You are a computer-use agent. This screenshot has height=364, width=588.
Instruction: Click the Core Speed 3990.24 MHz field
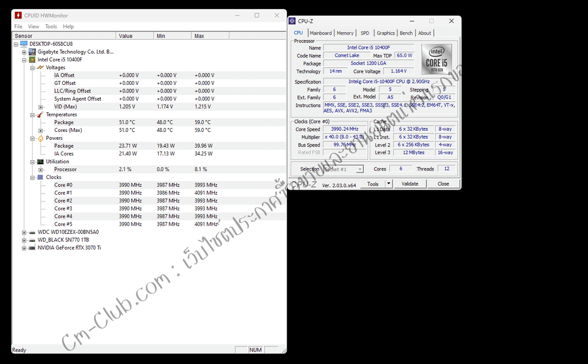(x=344, y=129)
